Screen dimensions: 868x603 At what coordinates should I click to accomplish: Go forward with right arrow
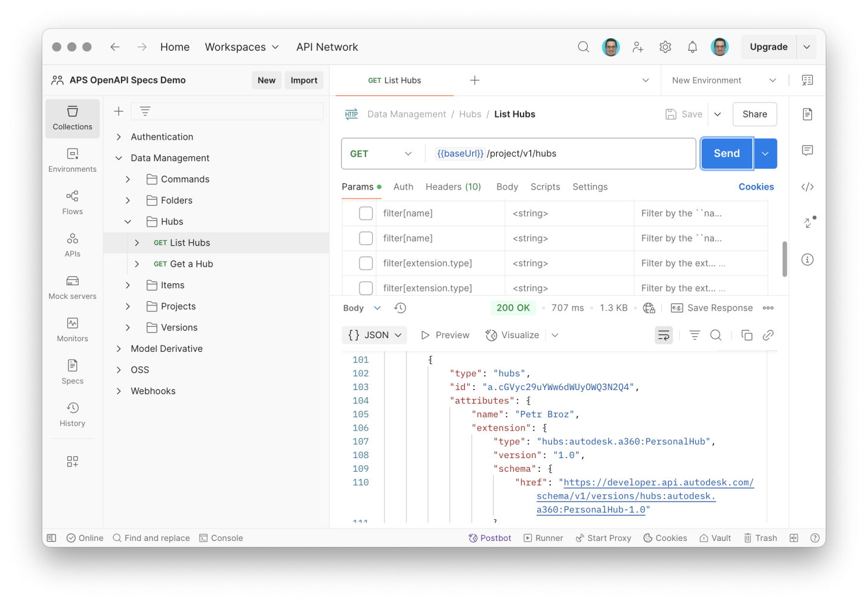[142, 47]
